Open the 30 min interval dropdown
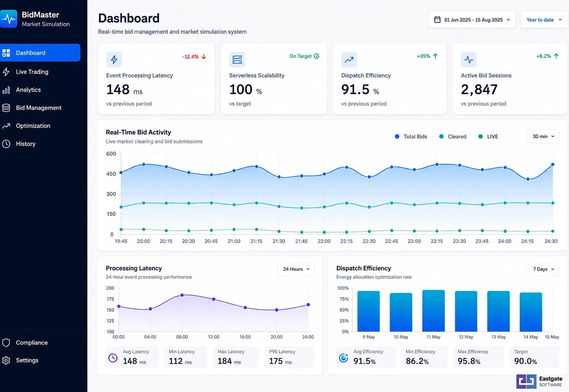Screen dimensions: 569x392 pos(543,136)
